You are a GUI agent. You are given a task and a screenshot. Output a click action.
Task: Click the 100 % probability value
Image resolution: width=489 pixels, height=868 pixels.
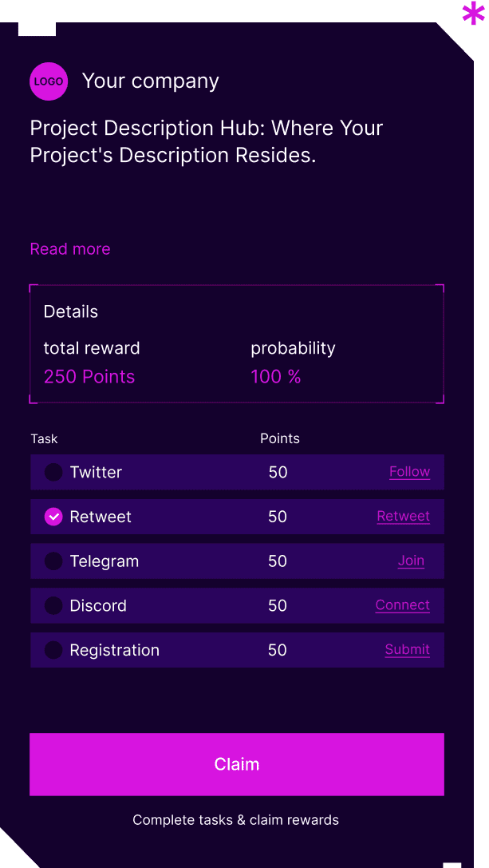(x=276, y=377)
